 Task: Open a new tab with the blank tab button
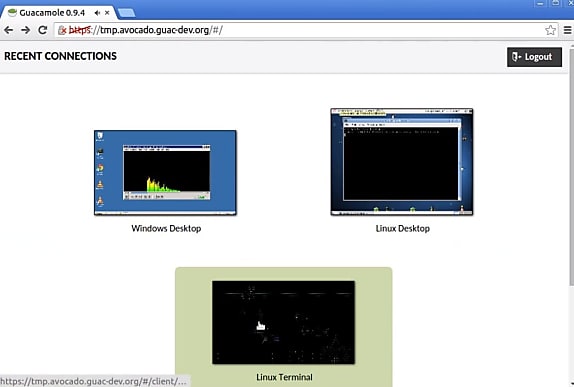[126, 13]
